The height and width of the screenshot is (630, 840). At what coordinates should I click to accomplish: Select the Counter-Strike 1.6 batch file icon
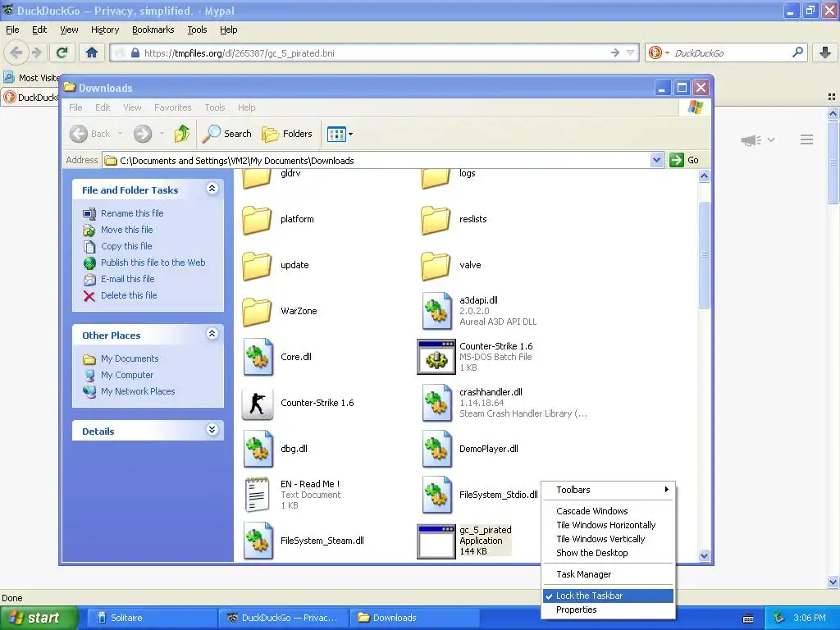[x=436, y=357]
